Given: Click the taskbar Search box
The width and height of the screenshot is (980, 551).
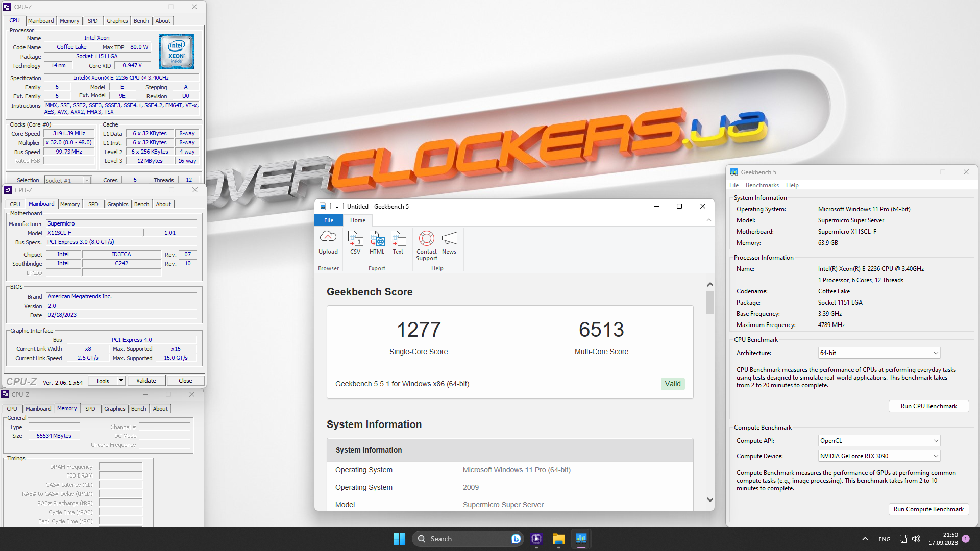Looking at the screenshot, I should click(468, 539).
